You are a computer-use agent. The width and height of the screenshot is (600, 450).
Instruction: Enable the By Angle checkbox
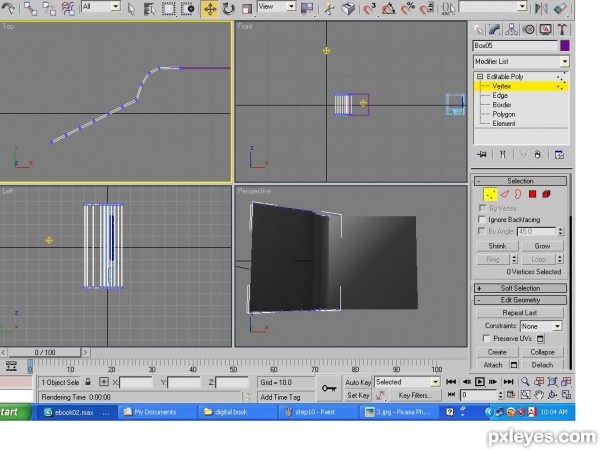(x=482, y=231)
